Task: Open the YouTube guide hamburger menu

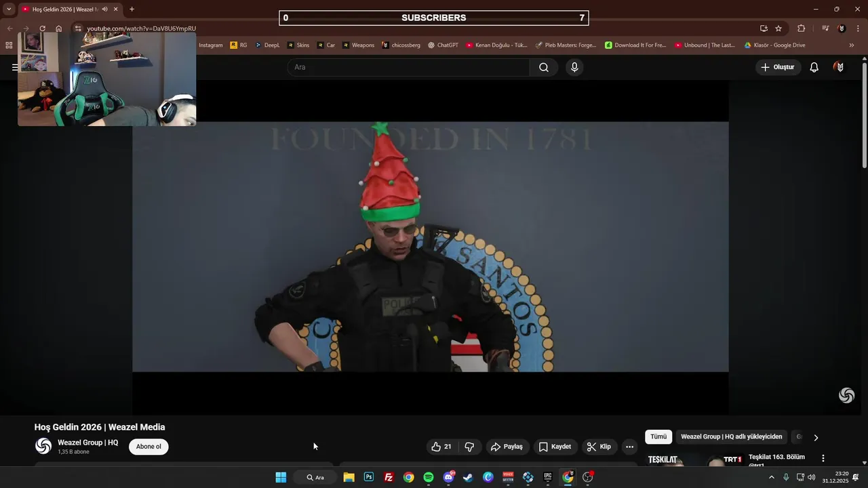Action: [15, 67]
